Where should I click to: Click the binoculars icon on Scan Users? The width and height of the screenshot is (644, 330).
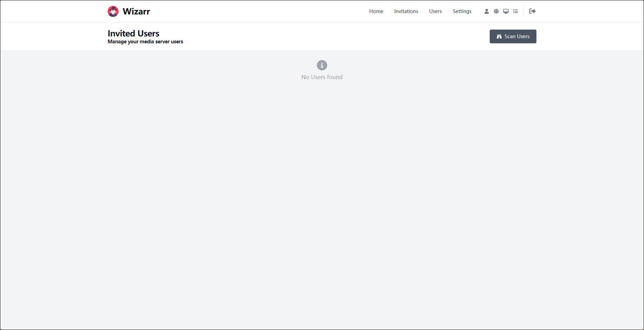(x=499, y=36)
